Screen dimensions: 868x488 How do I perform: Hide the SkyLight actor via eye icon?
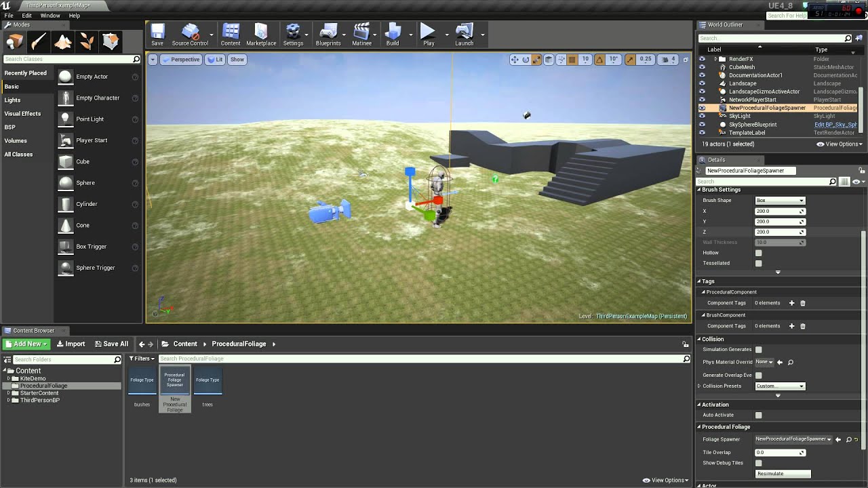[x=702, y=116]
